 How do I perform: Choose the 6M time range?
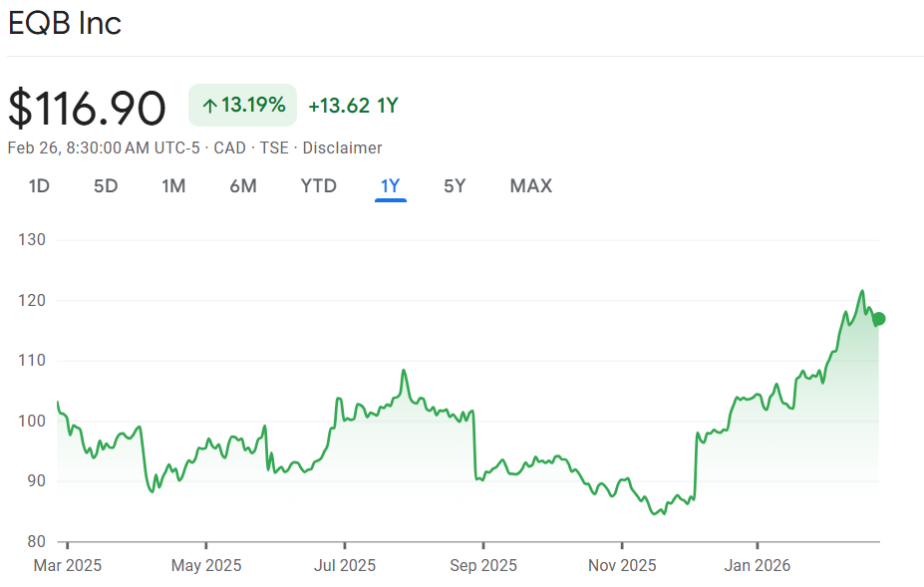point(243,186)
